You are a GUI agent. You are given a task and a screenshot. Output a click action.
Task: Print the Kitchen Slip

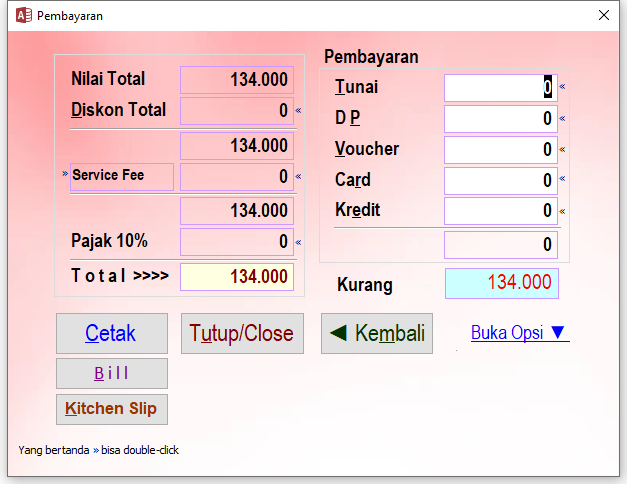pos(112,409)
